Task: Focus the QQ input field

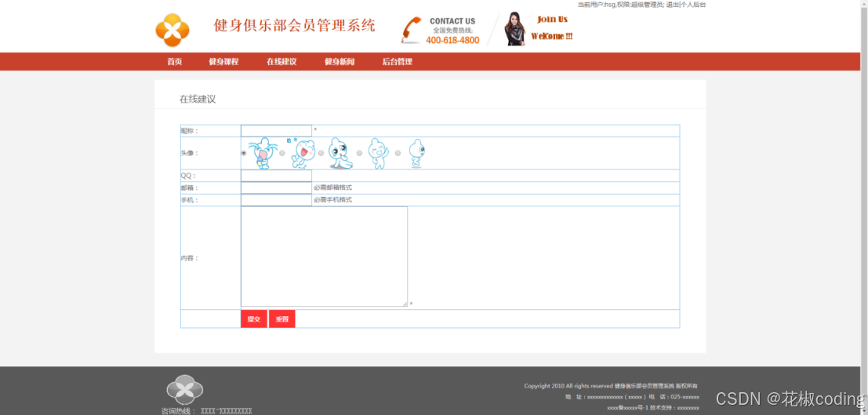Action: pyautogui.click(x=276, y=176)
